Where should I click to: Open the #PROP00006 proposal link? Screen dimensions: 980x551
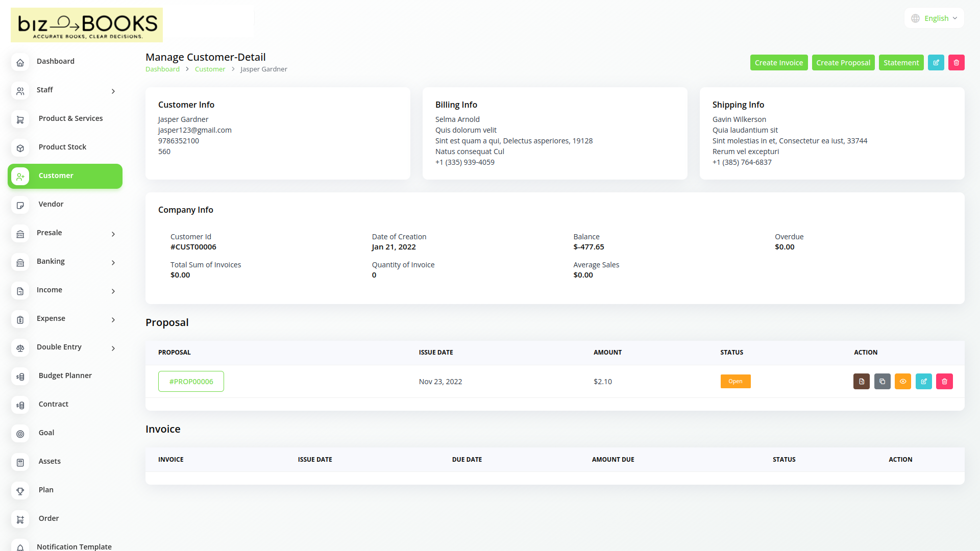(x=191, y=381)
